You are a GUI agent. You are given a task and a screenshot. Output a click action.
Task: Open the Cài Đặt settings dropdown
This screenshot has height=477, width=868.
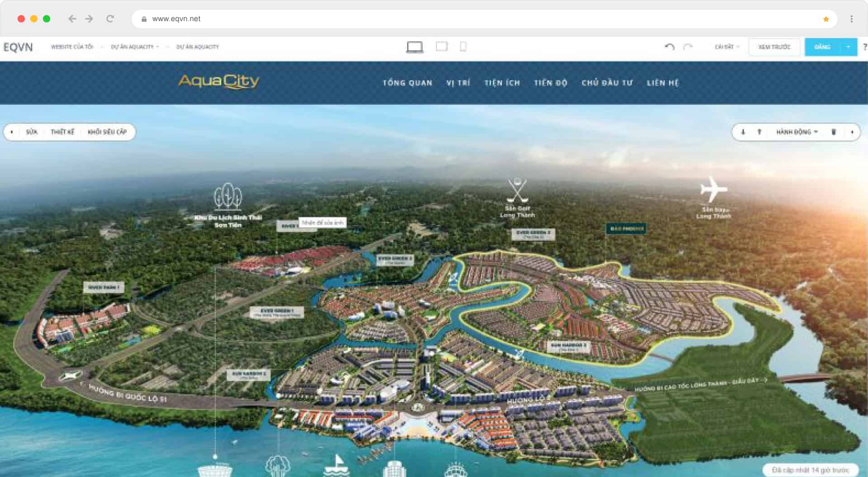726,47
